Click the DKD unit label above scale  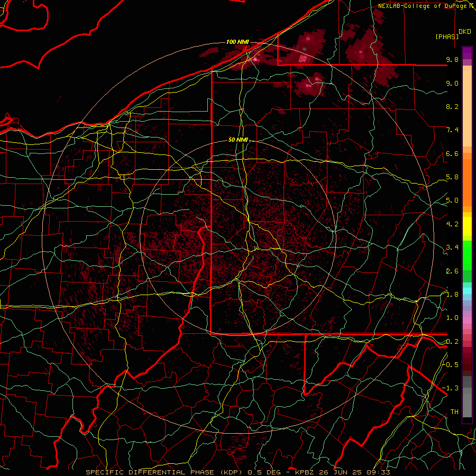tap(465, 32)
